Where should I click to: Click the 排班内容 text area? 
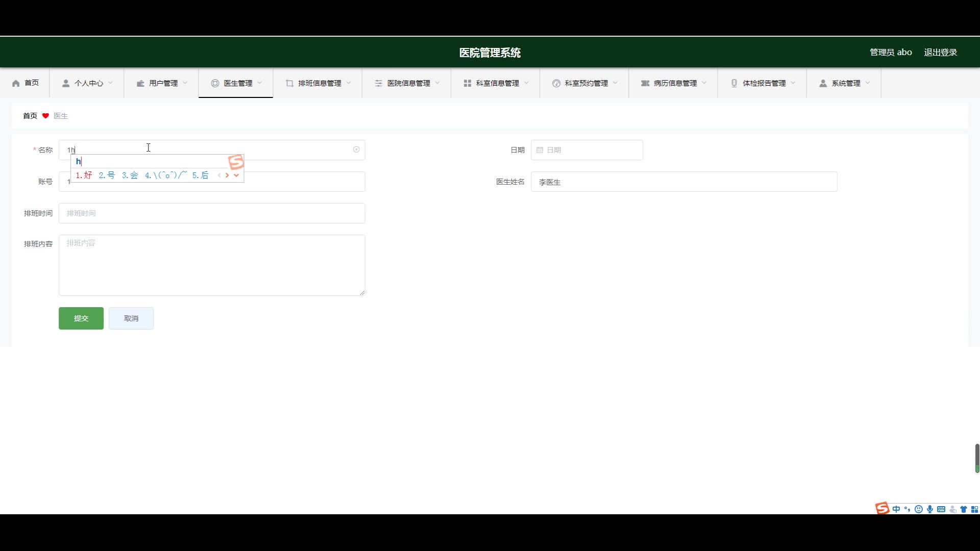pos(212,265)
